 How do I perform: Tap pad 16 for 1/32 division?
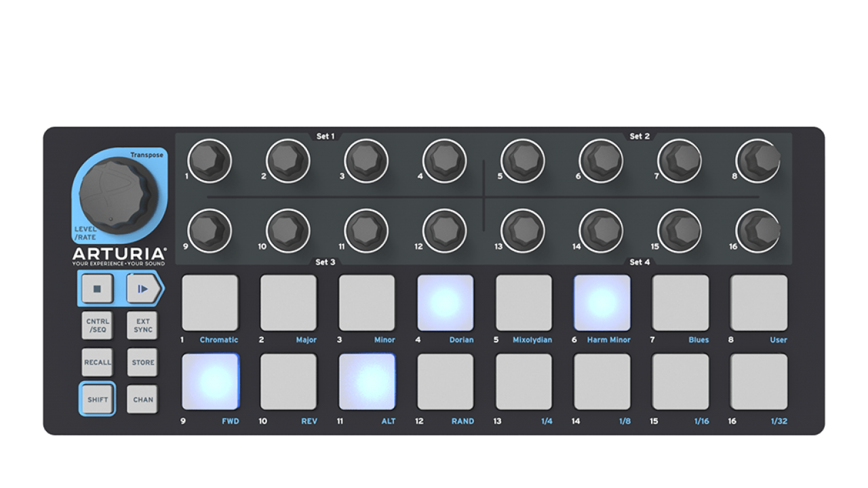(759, 382)
